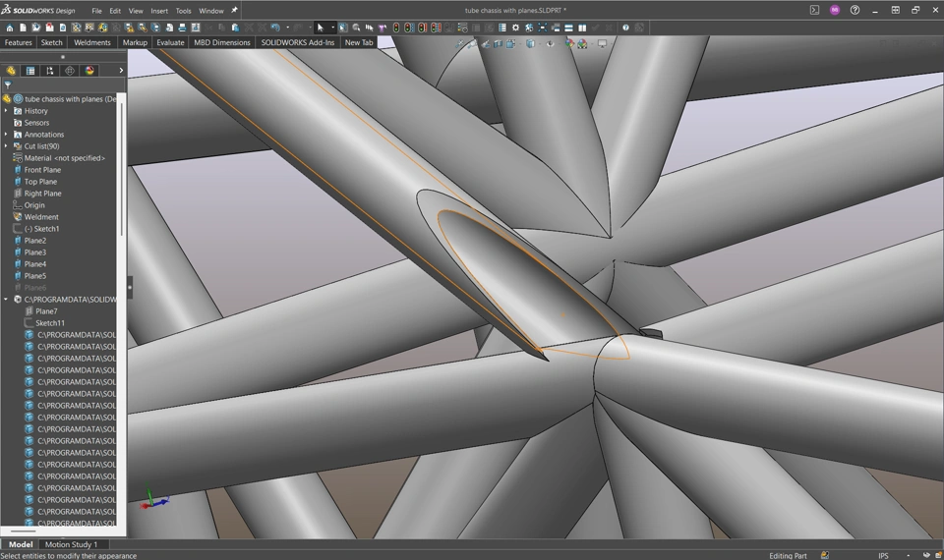Select Front Plane in the feature tree
The image size is (944, 560).
point(42,170)
